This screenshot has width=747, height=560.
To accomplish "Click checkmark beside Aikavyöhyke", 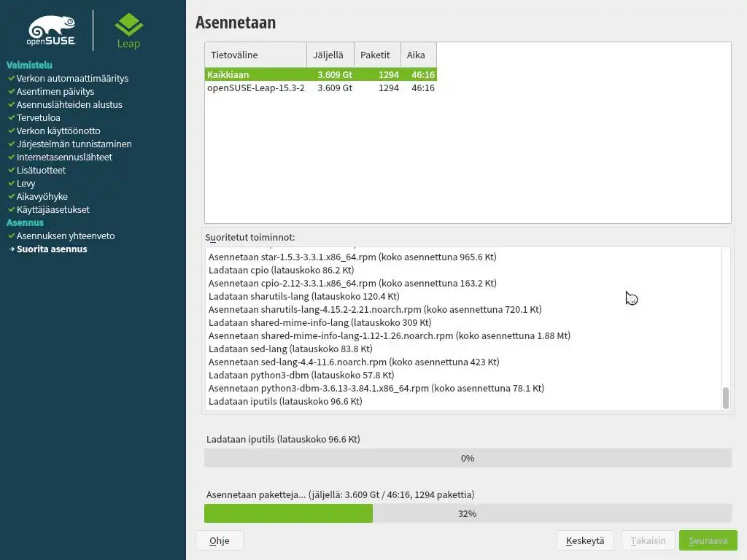I will (12, 196).
